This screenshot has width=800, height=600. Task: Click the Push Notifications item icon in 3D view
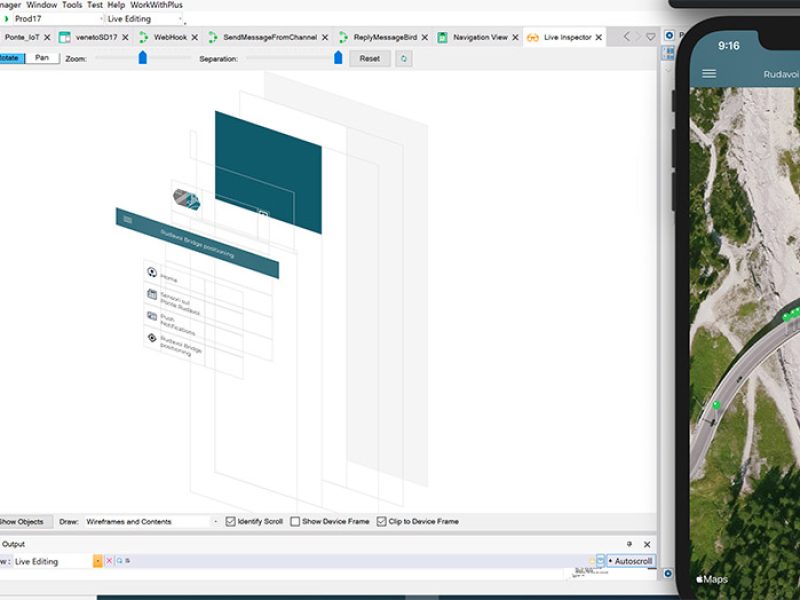pyautogui.click(x=152, y=316)
